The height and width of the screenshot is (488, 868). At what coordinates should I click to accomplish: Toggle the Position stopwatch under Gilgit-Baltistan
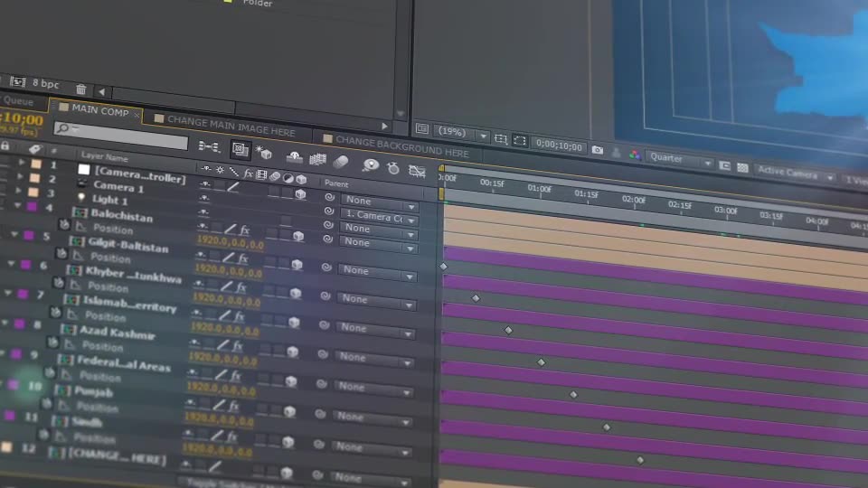click(x=61, y=253)
